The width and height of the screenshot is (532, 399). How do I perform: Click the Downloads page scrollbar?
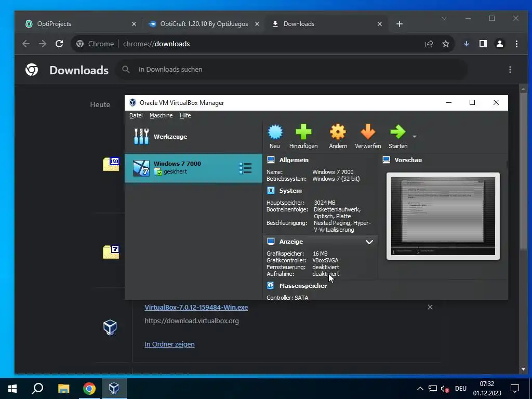click(x=523, y=171)
